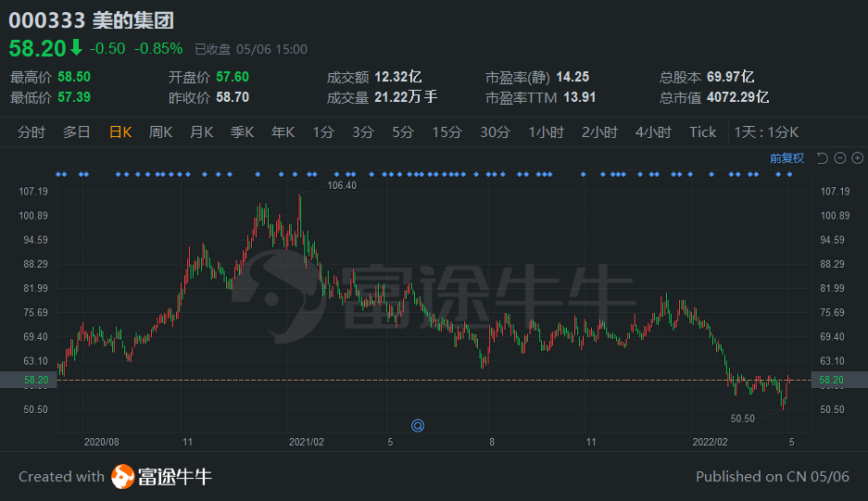Click the right 58.20 current price tag

point(839,380)
